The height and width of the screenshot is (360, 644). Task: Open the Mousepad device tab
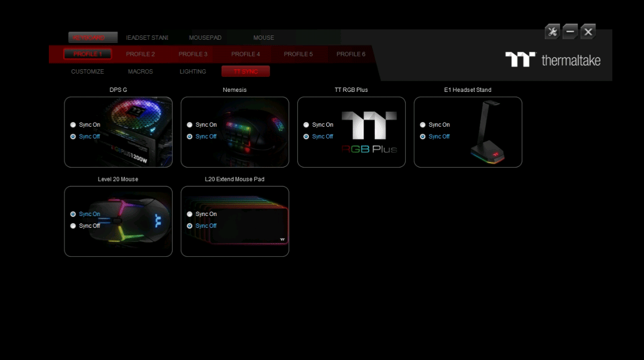click(205, 38)
